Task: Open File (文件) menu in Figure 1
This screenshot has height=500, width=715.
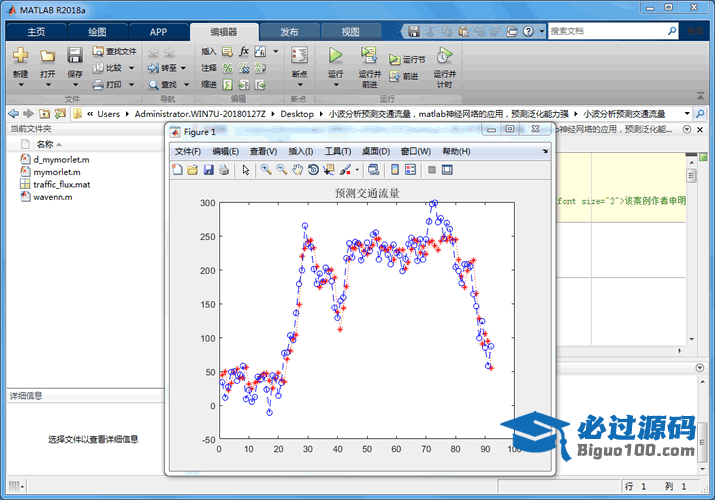Action: [187, 151]
